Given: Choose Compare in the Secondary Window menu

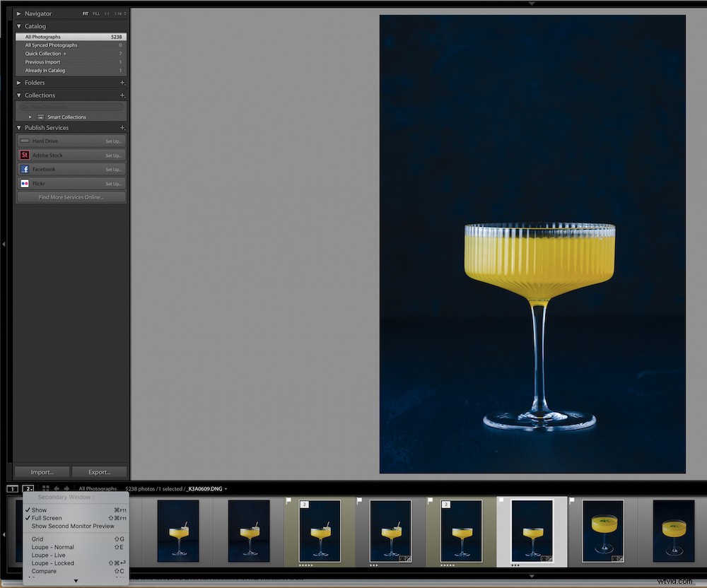Looking at the screenshot, I should tap(44, 571).
